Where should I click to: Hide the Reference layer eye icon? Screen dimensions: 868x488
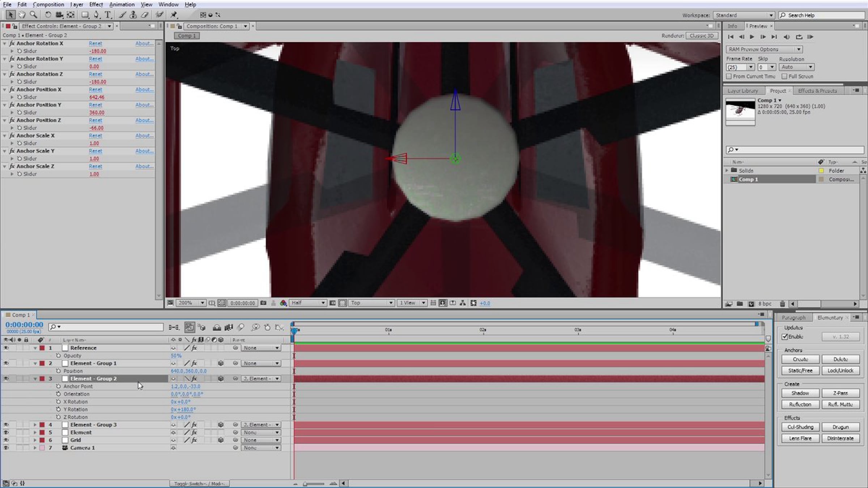[6, 348]
